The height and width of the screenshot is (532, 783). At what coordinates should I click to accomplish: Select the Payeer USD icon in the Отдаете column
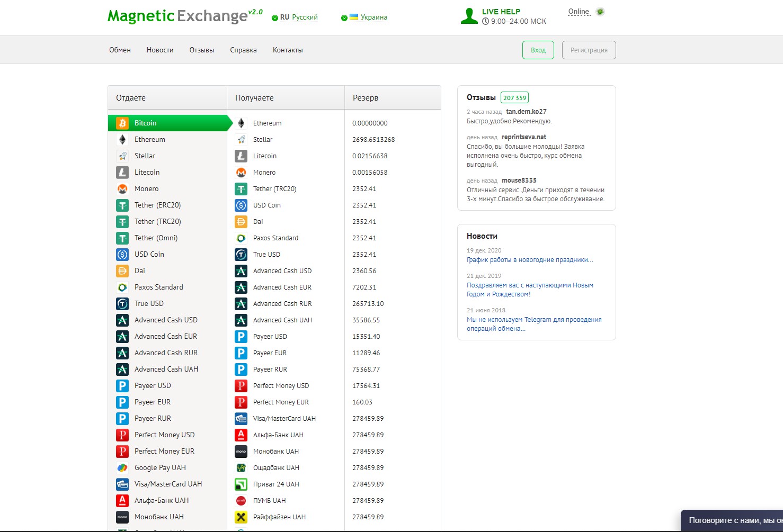[122, 385]
